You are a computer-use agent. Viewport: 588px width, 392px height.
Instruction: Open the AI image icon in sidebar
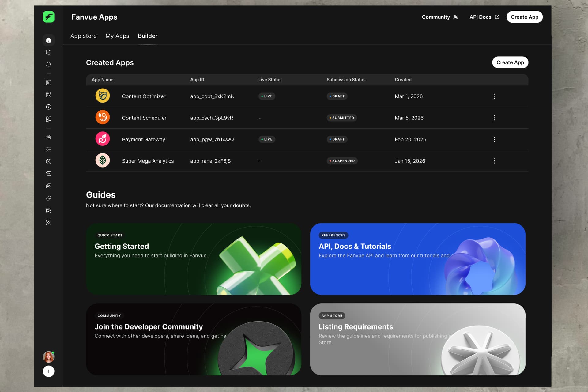(x=49, y=210)
